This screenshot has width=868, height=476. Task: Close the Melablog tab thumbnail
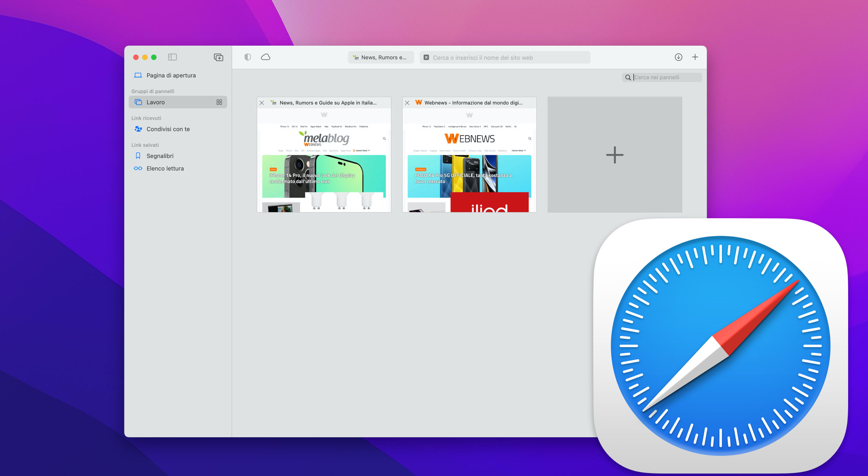(262, 103)
